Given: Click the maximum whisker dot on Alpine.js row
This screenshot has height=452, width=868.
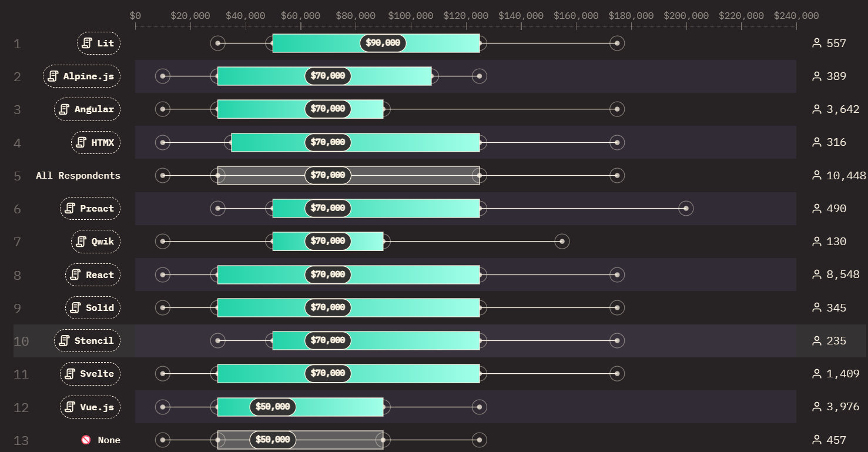Looking at the screenshot, I should 480,76.
